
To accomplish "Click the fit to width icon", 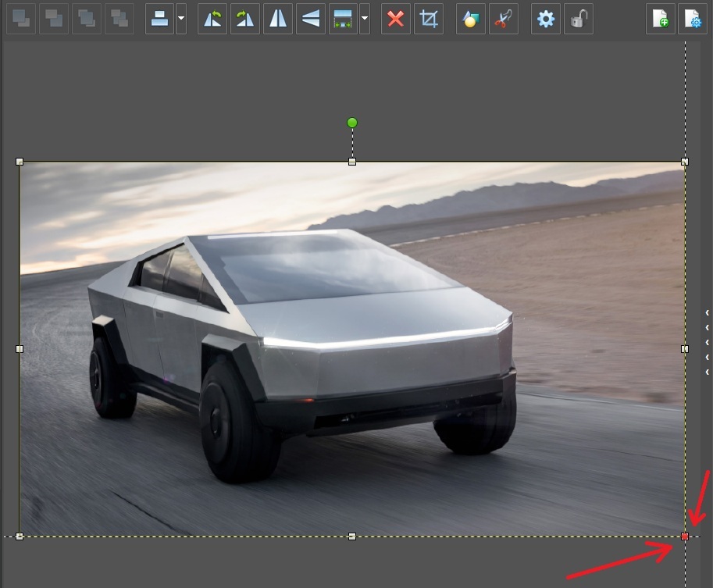I will (343, 19).
